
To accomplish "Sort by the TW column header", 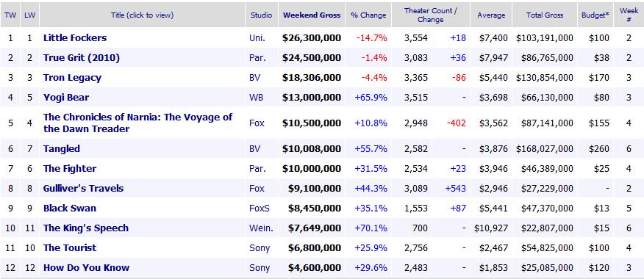I will click(10, 15).
